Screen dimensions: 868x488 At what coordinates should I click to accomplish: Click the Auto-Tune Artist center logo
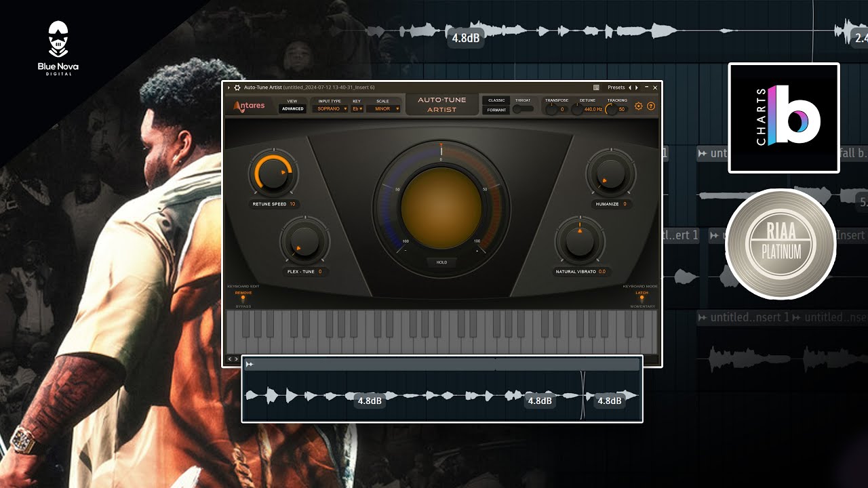click(441, 104)
